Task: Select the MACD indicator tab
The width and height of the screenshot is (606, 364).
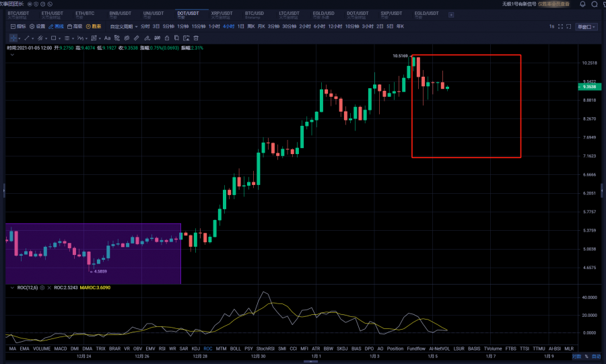Action: [61, 349]
